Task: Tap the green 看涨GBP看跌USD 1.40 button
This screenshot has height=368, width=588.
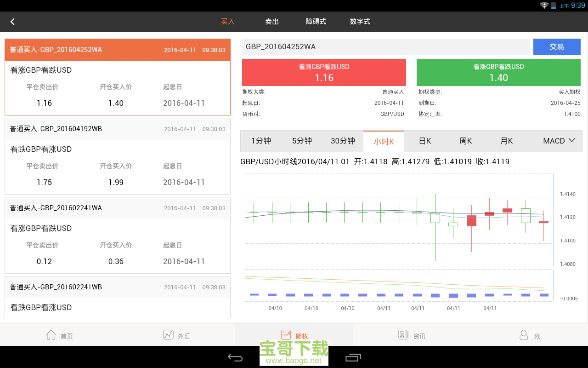Action: click(498, 72)
